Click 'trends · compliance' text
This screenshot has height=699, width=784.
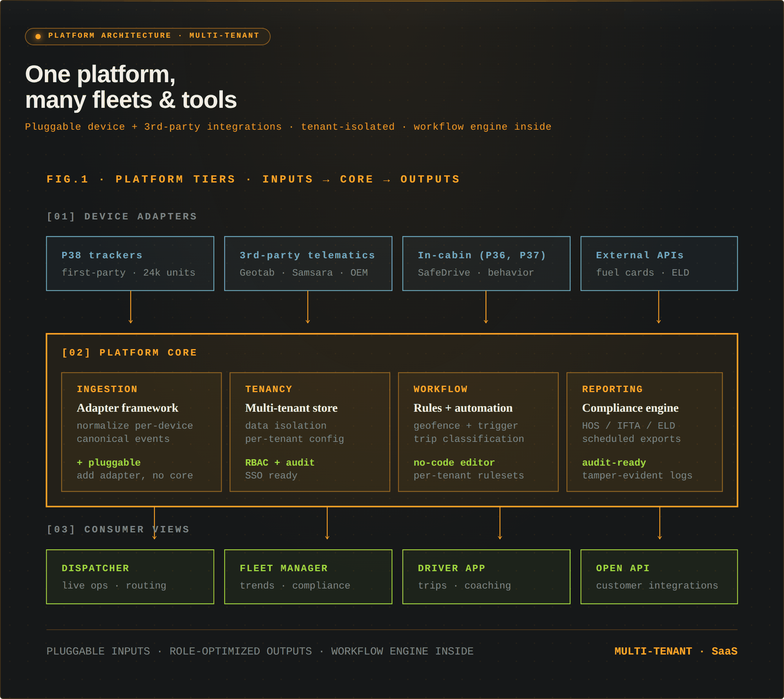295,586
